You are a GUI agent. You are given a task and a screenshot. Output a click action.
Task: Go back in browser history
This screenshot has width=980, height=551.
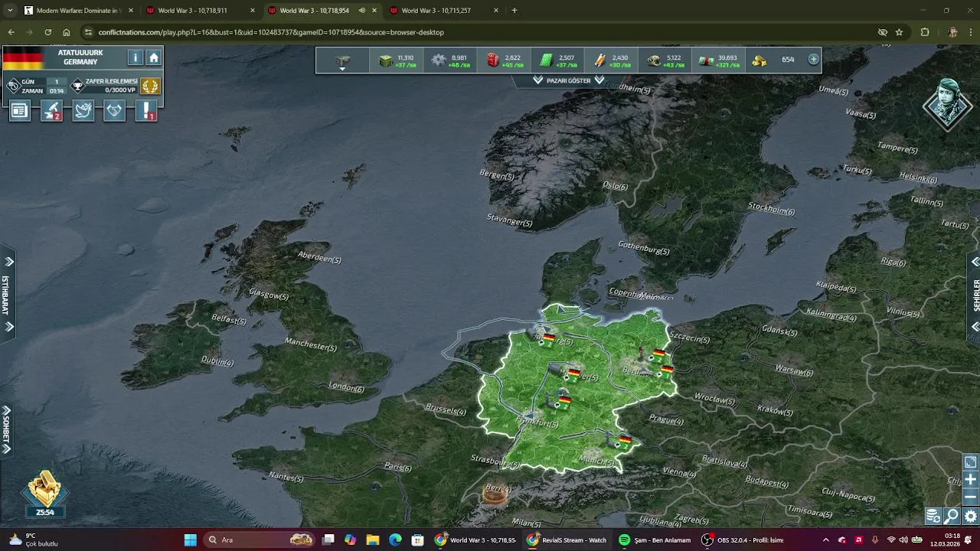[x=11, y=32]
